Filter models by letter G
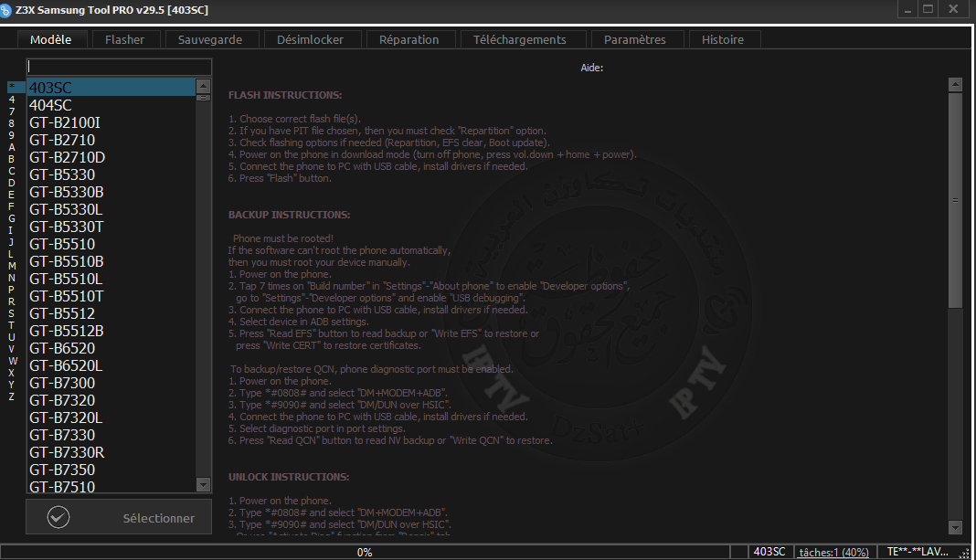Viewport: 976px width, 560px height. (12, 218)
